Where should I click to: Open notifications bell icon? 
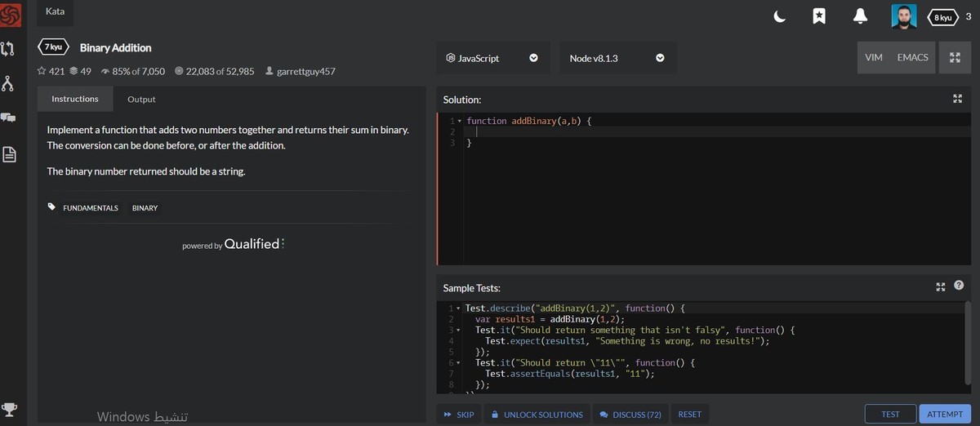click(x=860, y=16)
